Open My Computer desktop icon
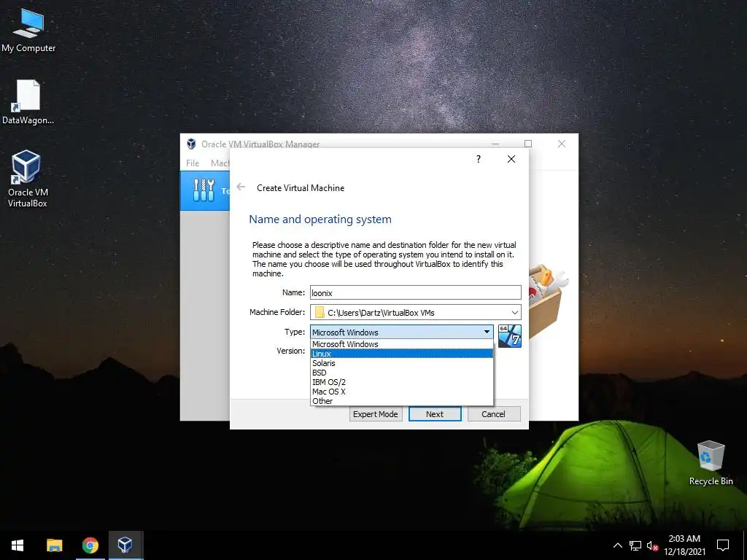 (x=28, y=30)
